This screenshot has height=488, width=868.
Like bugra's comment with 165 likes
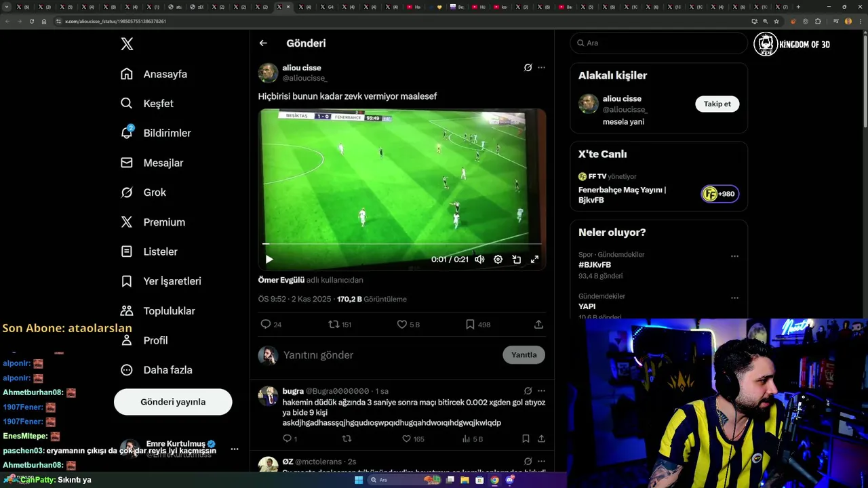[413, 439]
